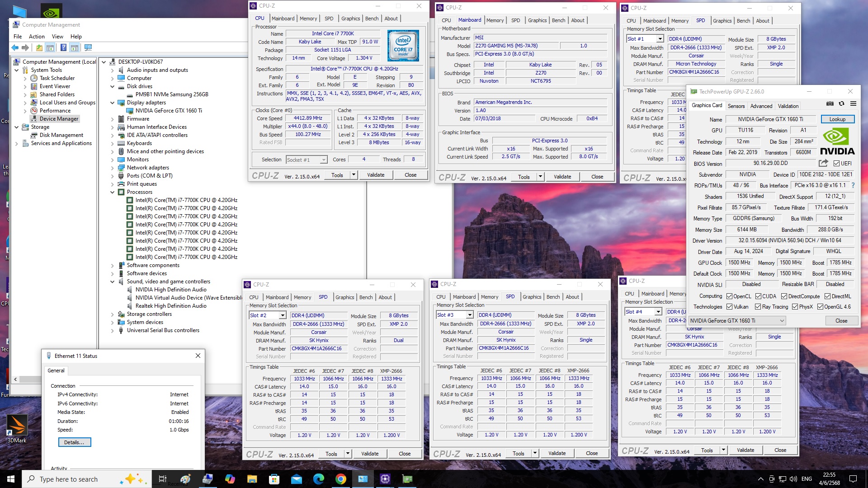Click Validate in the CPU-Z processor window
The width and height of the screenshot is (868, 488).
pos(376,175)
